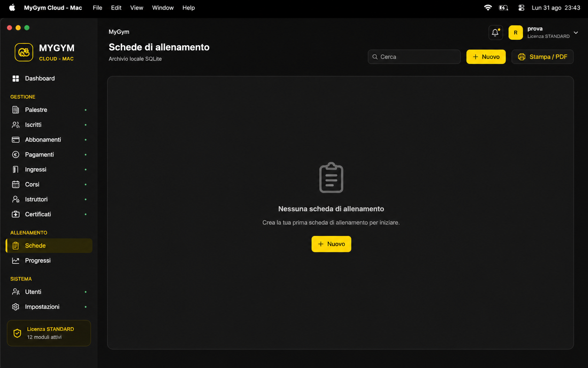Screen dimensions: 588x368
Task: Click the battery status icon
Action: pos(503,8)
